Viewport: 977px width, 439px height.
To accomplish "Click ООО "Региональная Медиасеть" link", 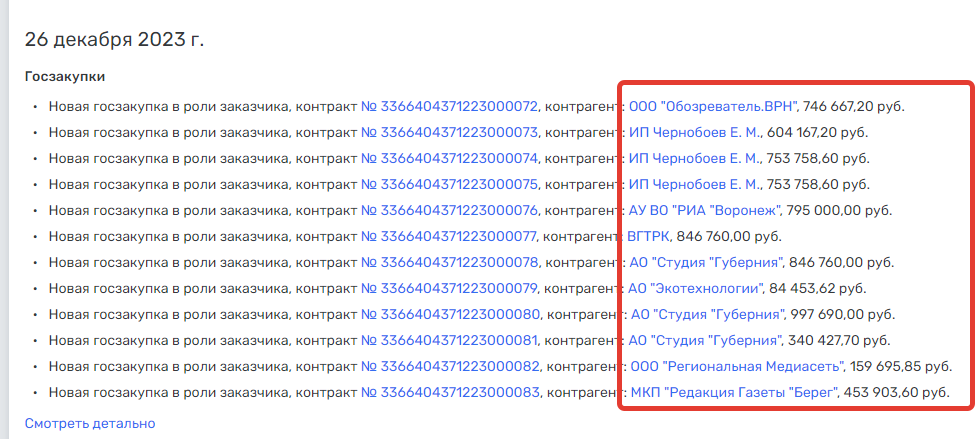I will (738, 367).
